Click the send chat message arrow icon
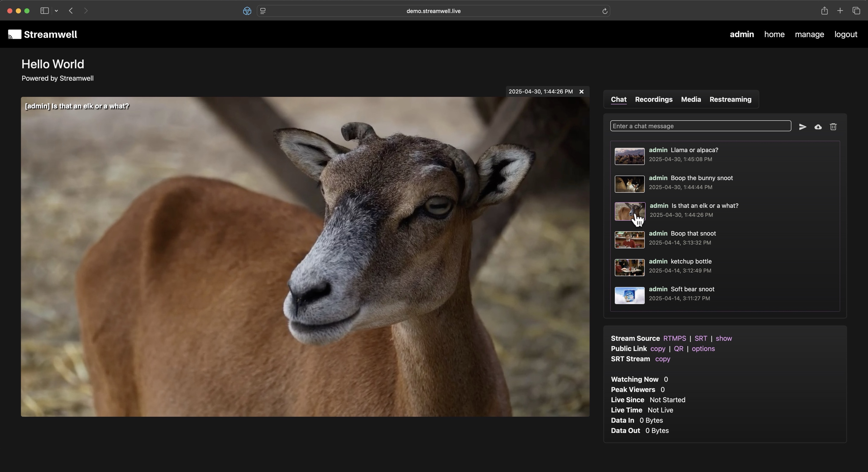This screenshot has height=472, width=868. pos(803,127)
